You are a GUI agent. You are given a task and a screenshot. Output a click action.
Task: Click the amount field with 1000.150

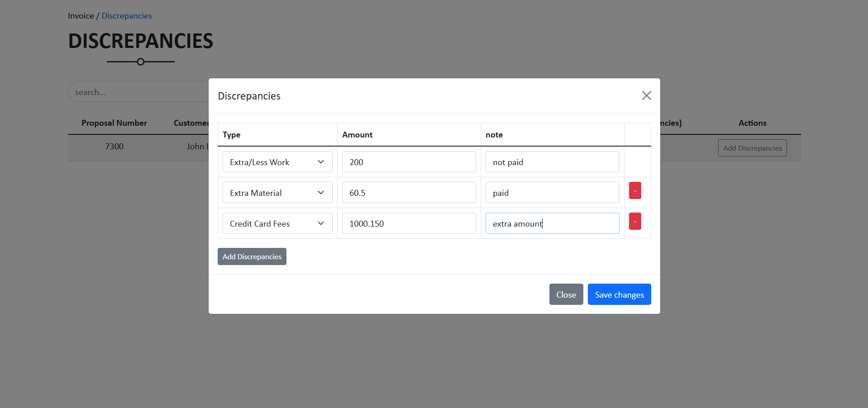(409, 223)
